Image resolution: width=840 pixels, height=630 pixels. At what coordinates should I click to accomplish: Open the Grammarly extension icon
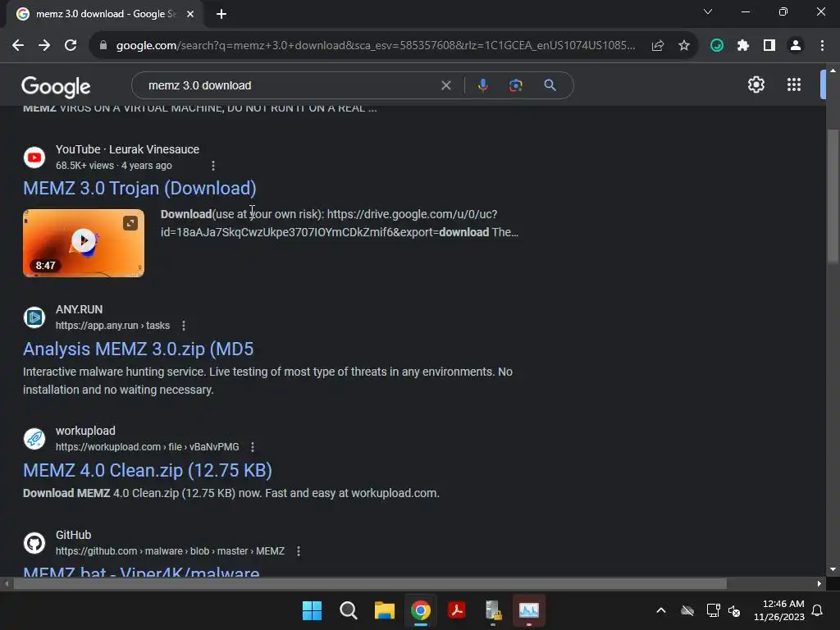(717, 46)
